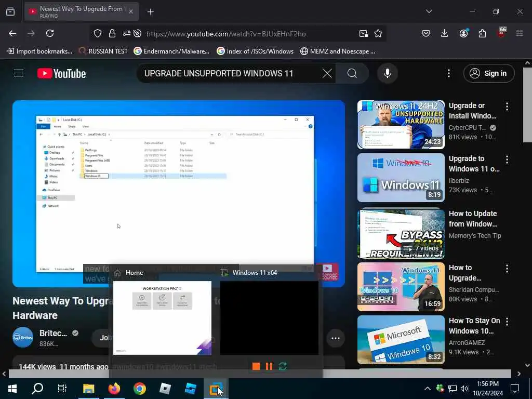Close the YouTube tab
Viewport: 532px width, 399px height.
[130, 11]
